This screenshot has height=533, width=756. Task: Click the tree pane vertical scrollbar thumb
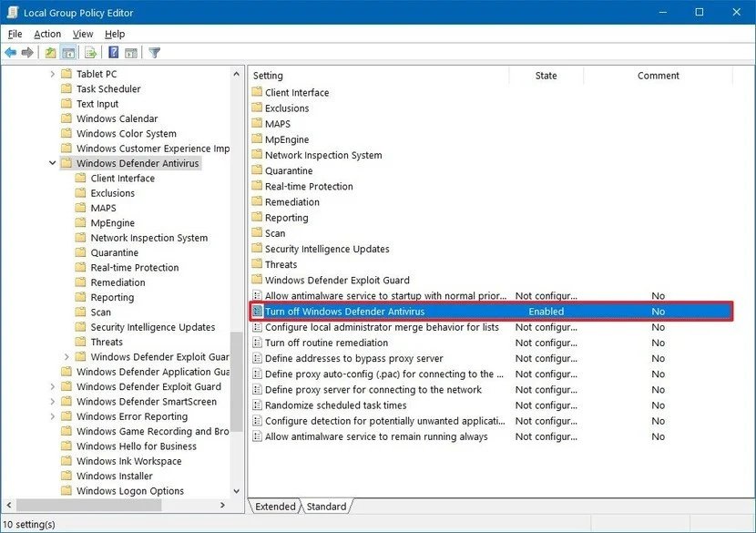pyautogui.click(x=236, y=382)
